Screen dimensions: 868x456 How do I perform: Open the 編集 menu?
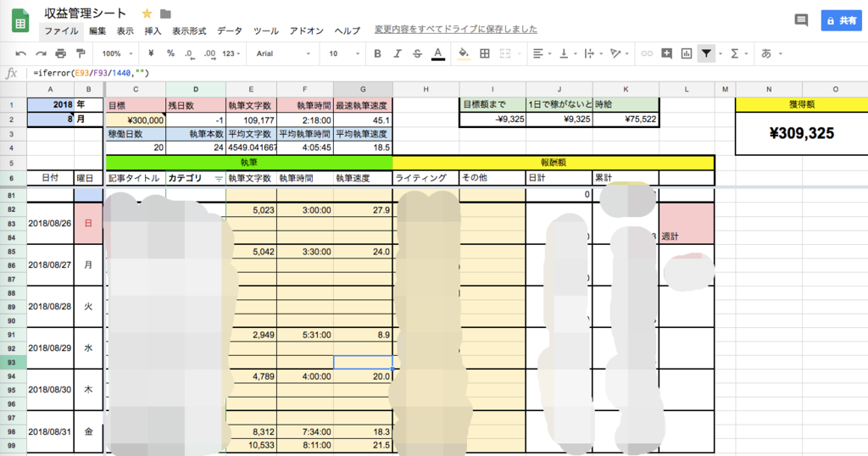[97, 31]
